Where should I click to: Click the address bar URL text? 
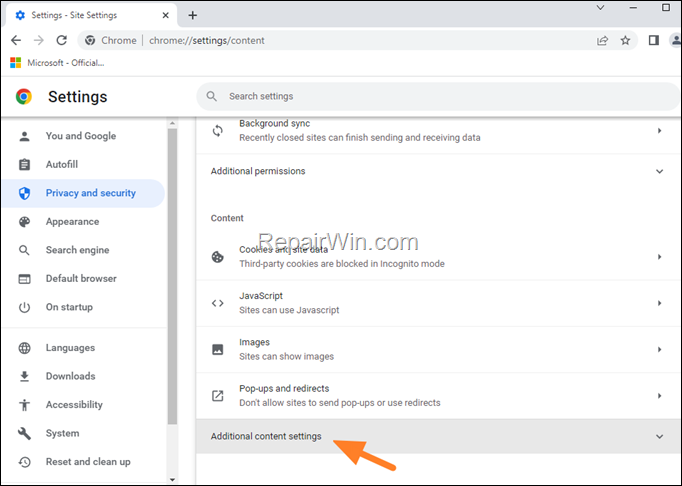[x=207, y=40]
